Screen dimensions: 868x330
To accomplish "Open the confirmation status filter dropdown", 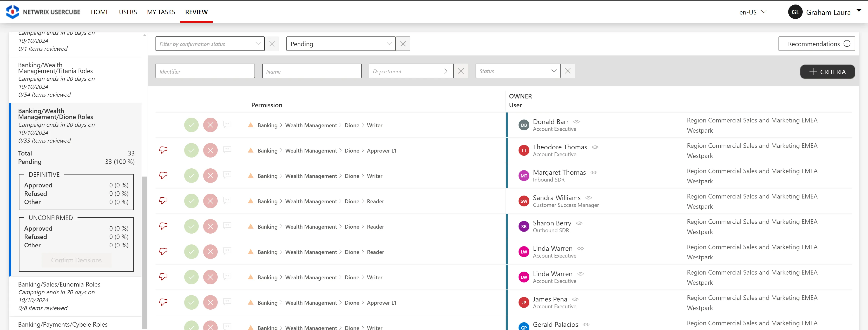I will (210, 44).
